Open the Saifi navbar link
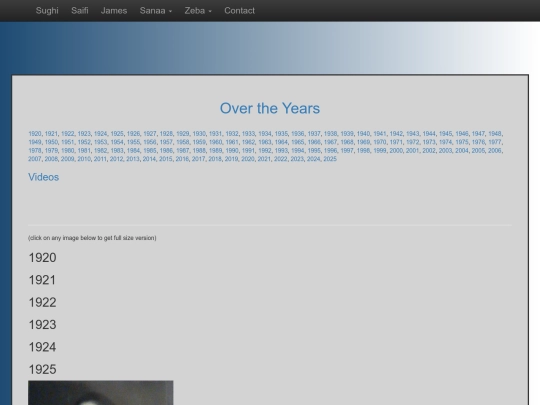The image size is (540, 405). 80,11
